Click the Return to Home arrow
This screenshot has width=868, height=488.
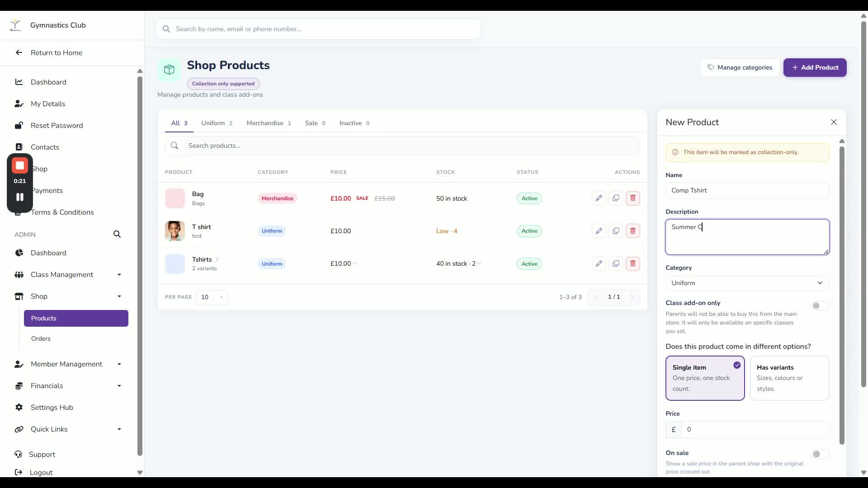click(x=19, y=52)
